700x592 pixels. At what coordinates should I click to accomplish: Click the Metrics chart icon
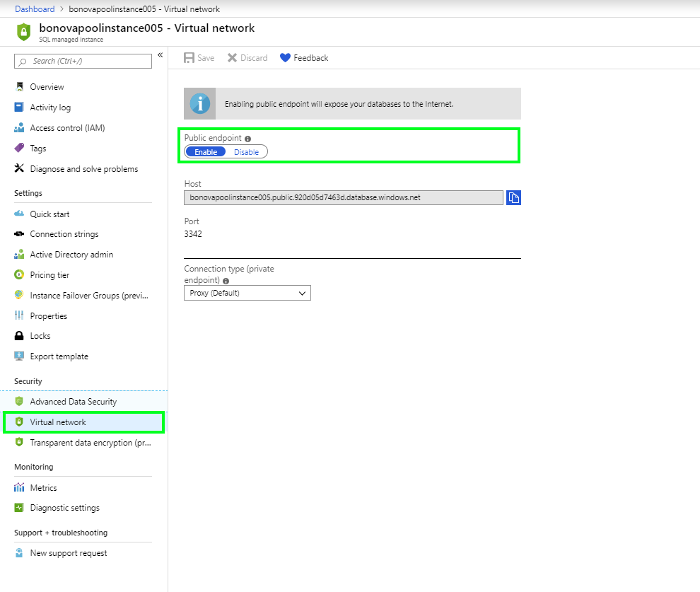coord(19,487)
